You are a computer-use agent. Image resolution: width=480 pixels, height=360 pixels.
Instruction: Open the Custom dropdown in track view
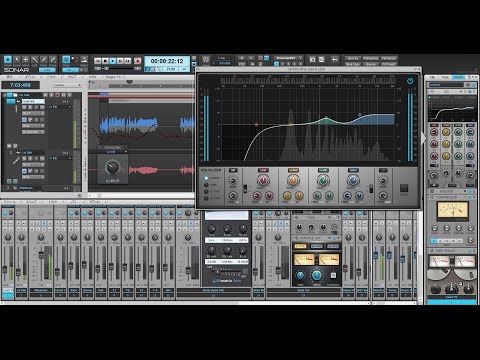pyautogui.click(x=67, y=85)
